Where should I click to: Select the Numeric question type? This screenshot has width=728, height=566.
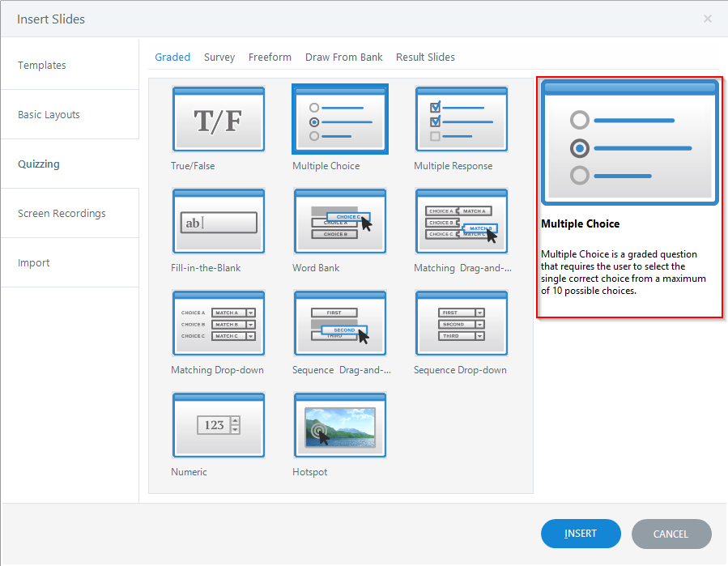click(x=218, y=425)
